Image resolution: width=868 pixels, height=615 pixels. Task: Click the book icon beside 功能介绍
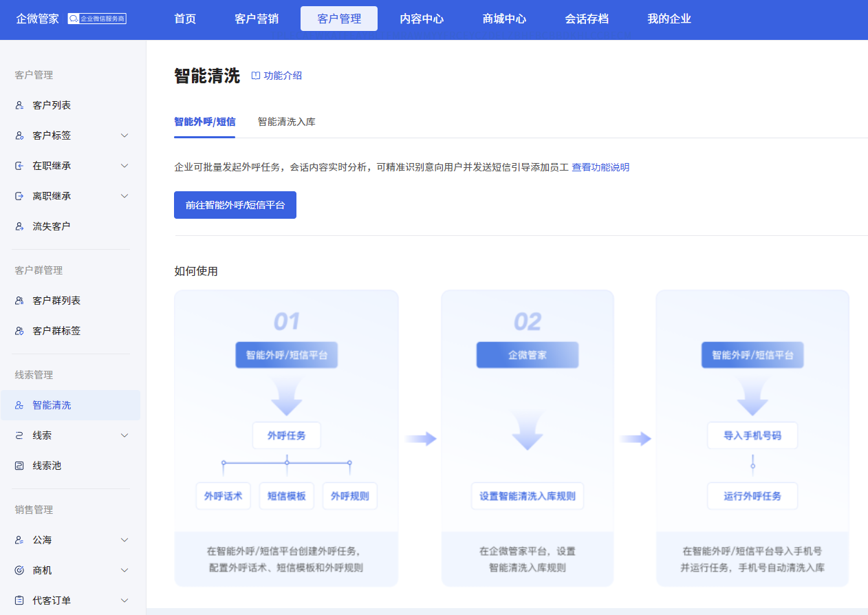[x=256, y=76]
